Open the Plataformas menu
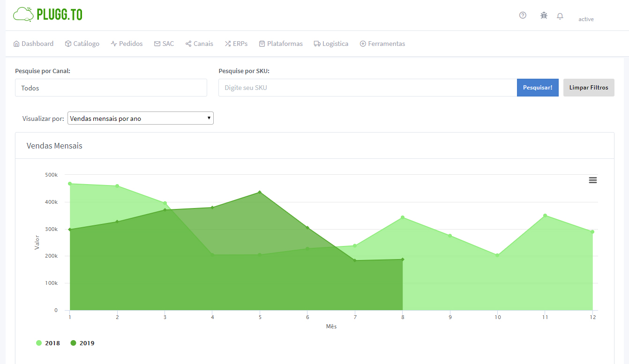Image resolution: width=629 pixels, height=364 pixels. pyautogui.click(x=281, y=44)
